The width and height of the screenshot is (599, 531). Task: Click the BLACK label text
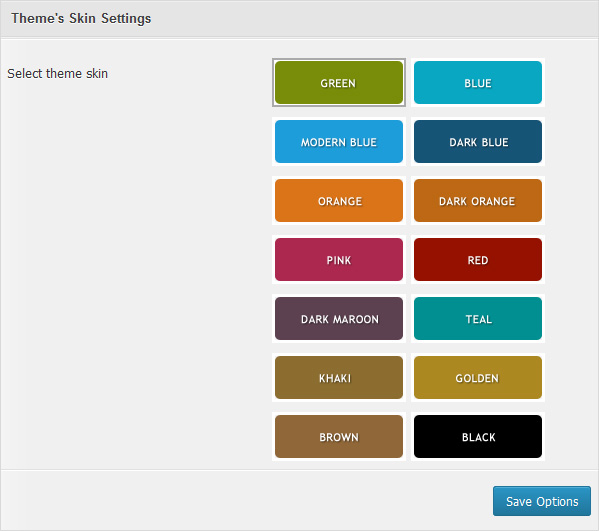479,437
